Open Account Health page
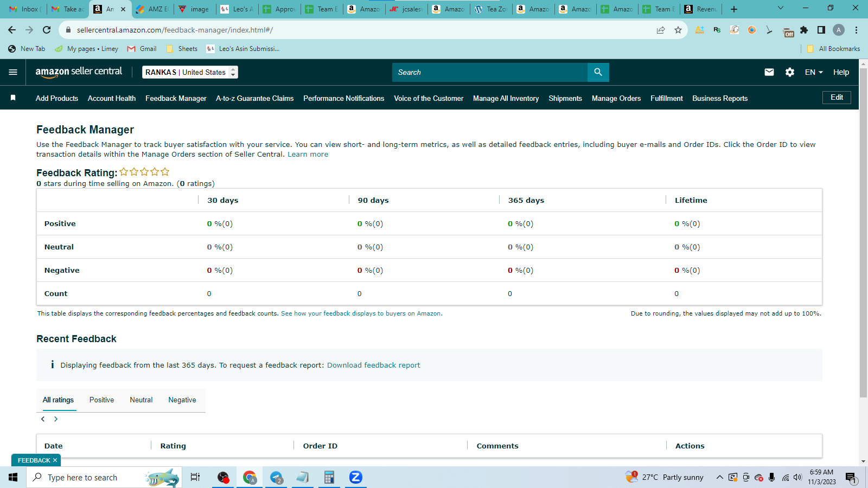The image size is (868, 488). (112, 98)
